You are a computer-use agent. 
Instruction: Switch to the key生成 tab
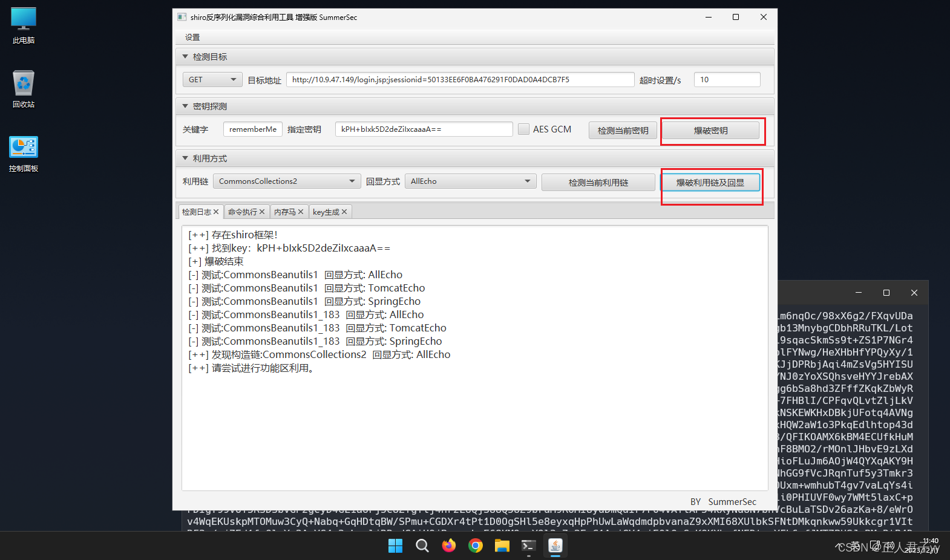point(326,212)
